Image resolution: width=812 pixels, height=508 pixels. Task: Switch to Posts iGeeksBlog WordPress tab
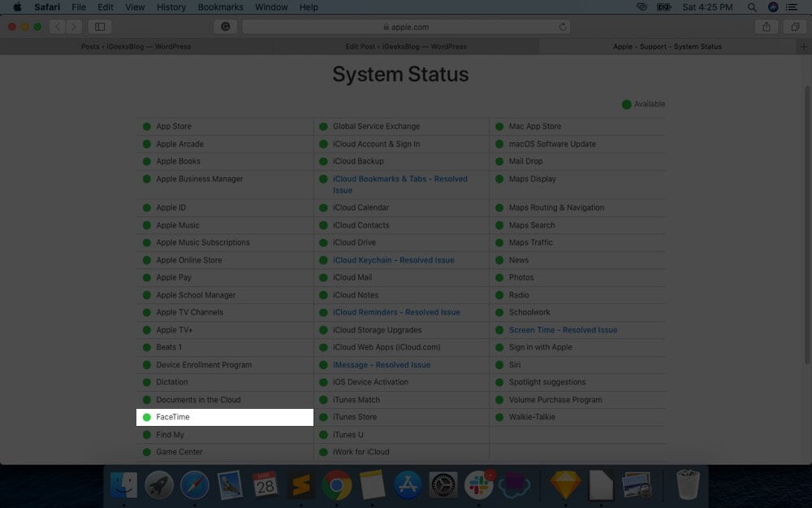136,46
